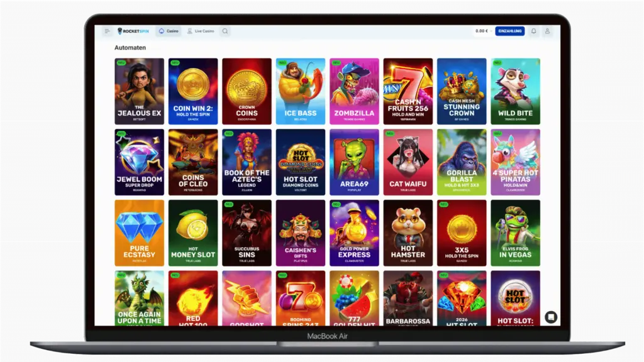
Task: Open the hamburger menu icon
Action: click(107, 31)
